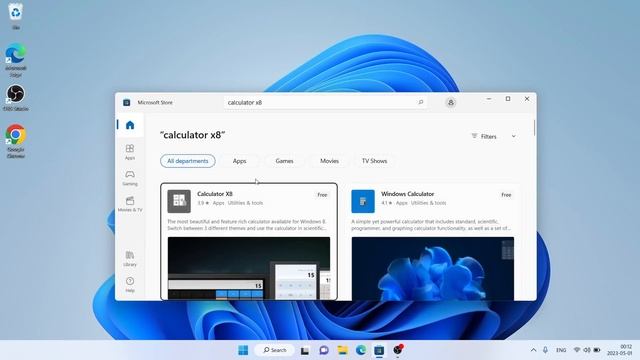Click the Calculator X8 rating and category line
640x360 pixels.
pyautogui.click(x=230, y=203)
